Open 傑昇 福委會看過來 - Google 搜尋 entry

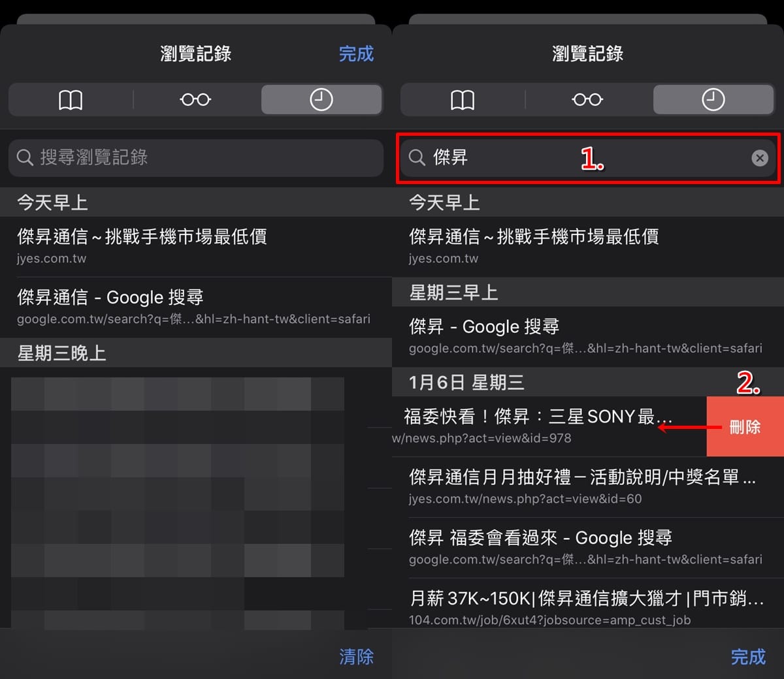(x=588, y=548)
